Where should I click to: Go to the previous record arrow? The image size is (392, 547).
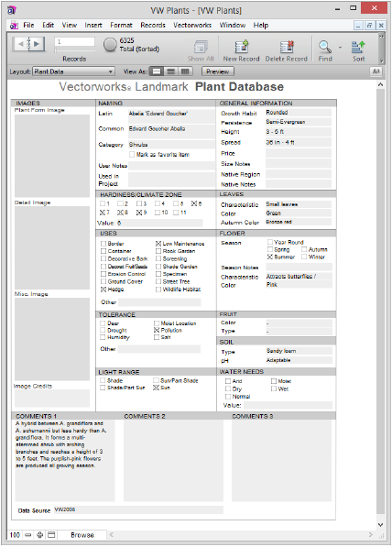tap(20, 44)
